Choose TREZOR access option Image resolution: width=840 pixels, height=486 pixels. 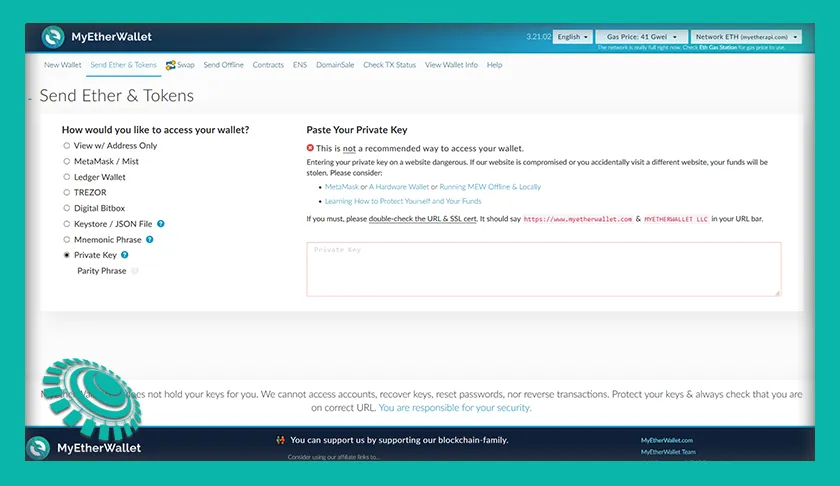coord(85,192)
